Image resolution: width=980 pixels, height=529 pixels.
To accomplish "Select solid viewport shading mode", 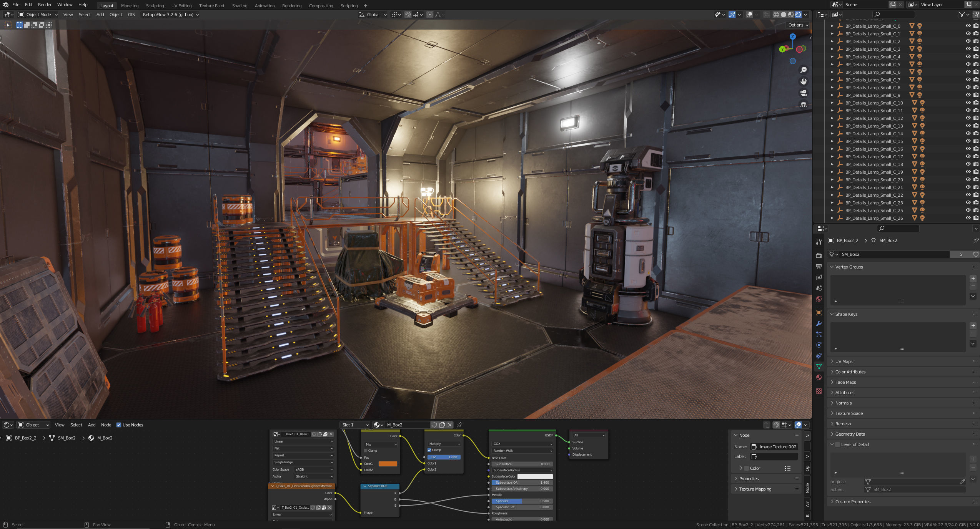I will tap(784, 15).
